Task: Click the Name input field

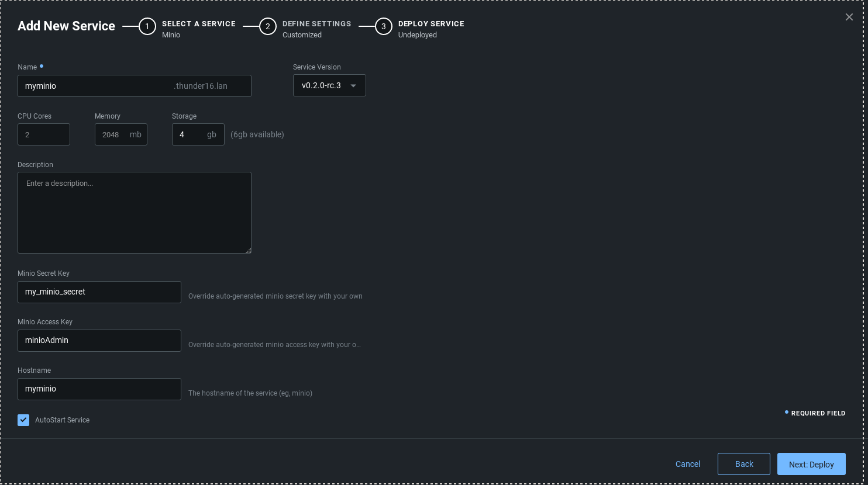Action: (135, 86)
